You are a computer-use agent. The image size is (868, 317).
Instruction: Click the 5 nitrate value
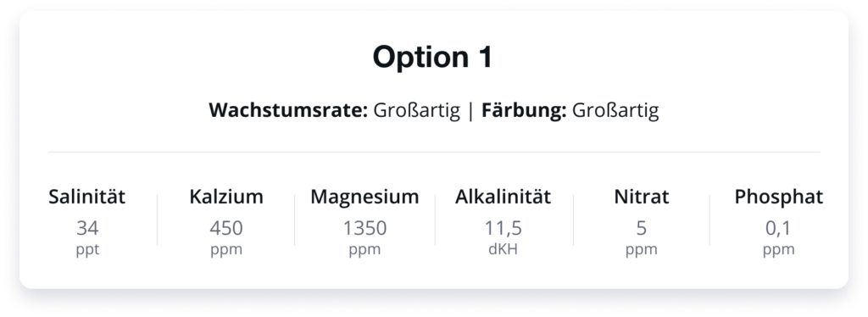click(x=642, y=228)
